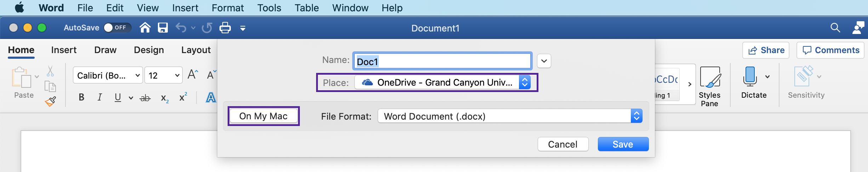Open underline style dropdown arrow
Viewport: 868px width, 172px height.
(131, 98)
